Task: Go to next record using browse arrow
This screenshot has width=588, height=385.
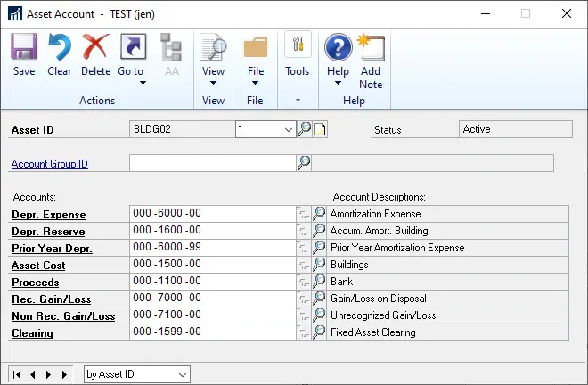Action: coord(49,374)
